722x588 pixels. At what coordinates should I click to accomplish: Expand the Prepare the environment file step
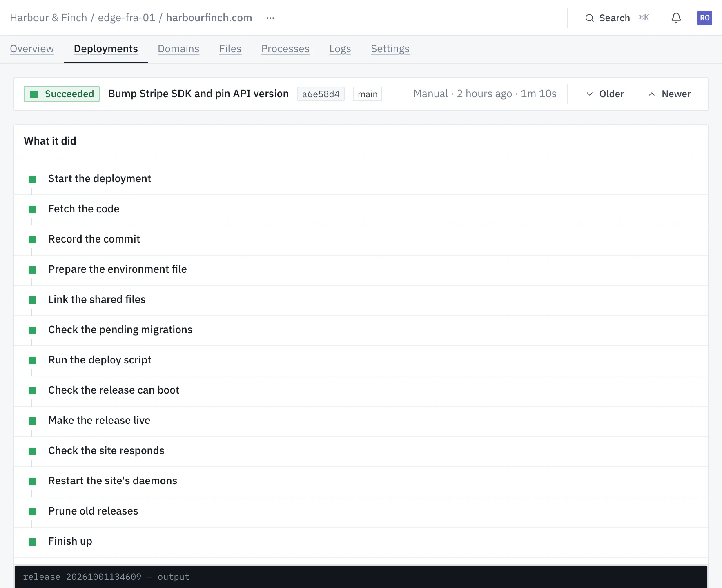361,270
